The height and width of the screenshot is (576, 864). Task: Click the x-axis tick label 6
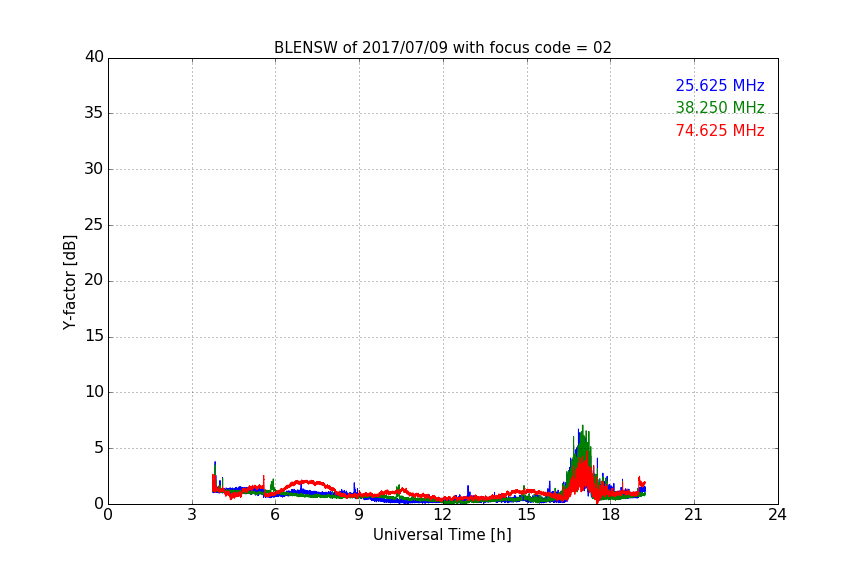(275, 515)
